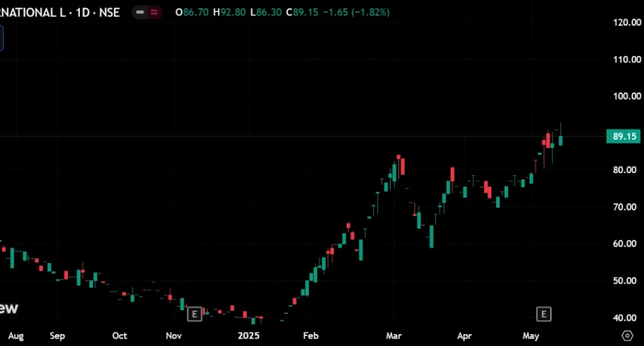Image resolution: width=644 pixels, height=346 pixels.
Task: Click the pink wave indicator icon
Action: point(155,13)
